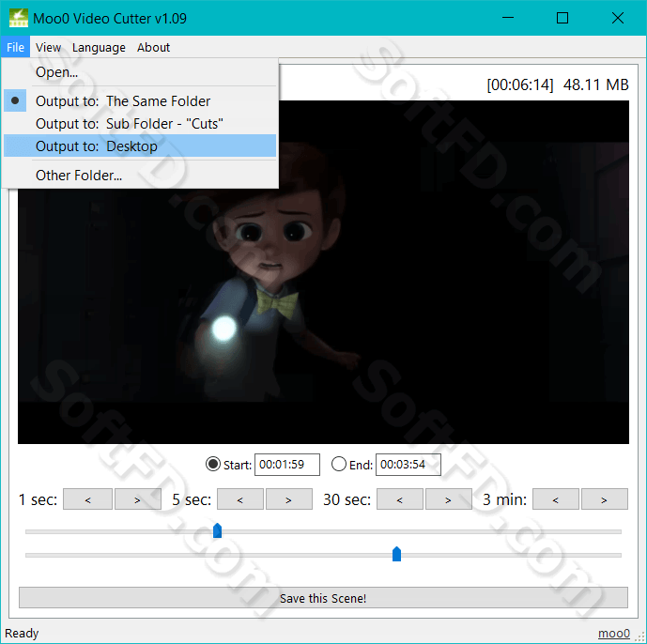Select Output to: Sub Folder - "Cuts"

pyautogui.click(x=140, y=123)
